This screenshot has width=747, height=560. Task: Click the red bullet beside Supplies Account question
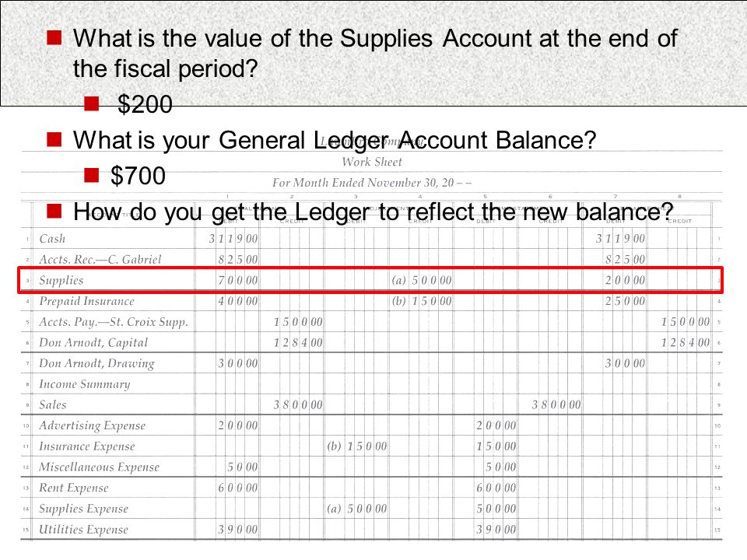pos(54,37)
